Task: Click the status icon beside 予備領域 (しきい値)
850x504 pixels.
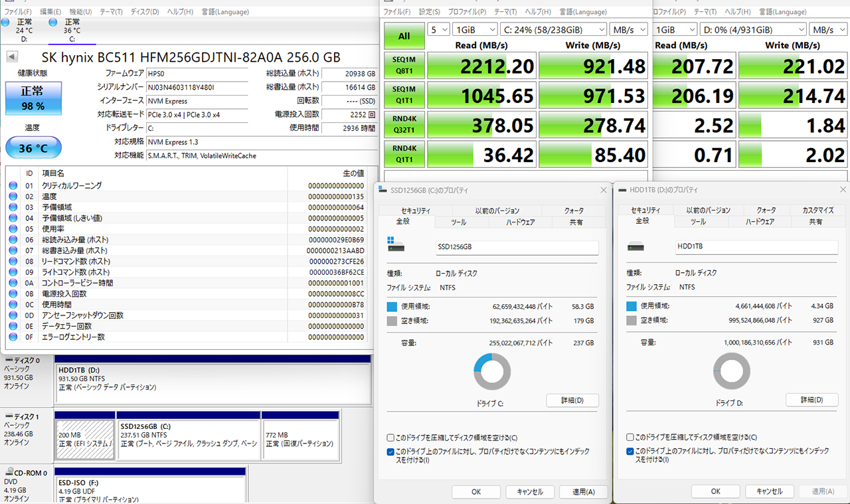Action: pos(13,218)
